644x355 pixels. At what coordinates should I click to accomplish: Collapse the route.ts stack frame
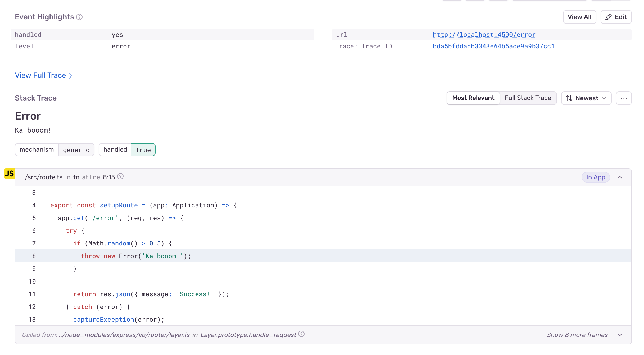point(620,177)
